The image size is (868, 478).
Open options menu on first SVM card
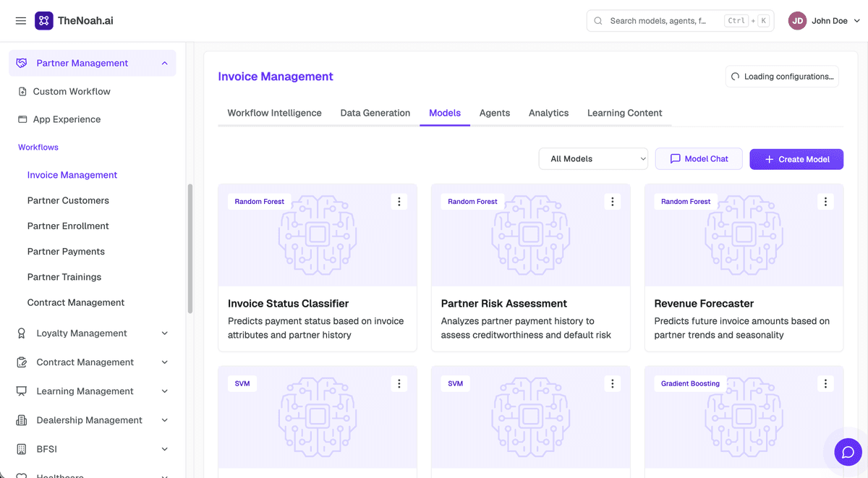[x=399, y=383]
